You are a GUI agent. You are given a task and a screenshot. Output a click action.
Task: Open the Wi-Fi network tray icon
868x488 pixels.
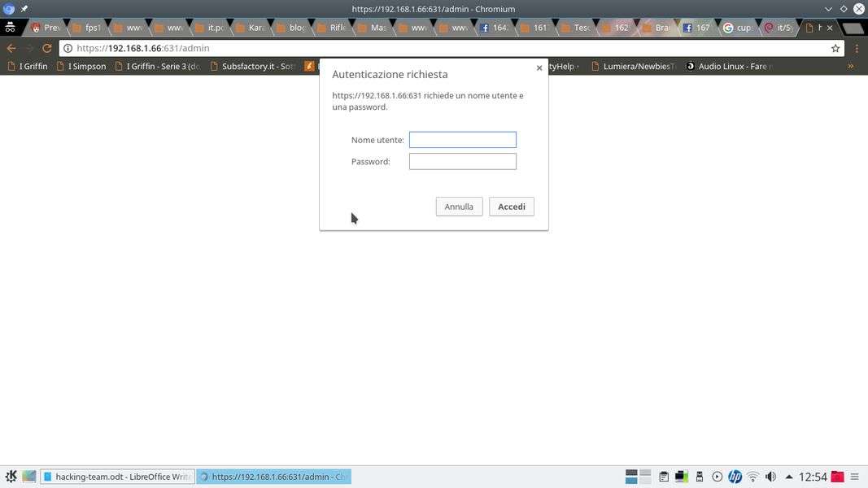tap(752, 477)
